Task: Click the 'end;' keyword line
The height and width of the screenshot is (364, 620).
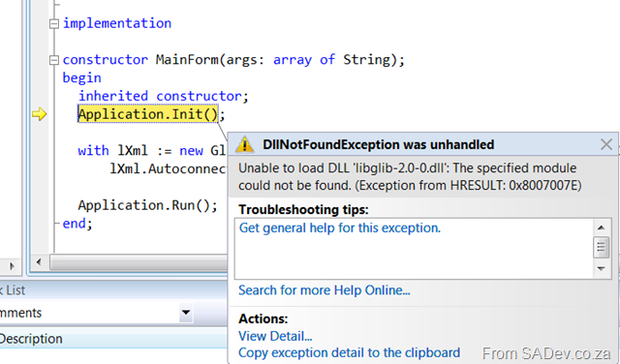Action: coord(77,224)
